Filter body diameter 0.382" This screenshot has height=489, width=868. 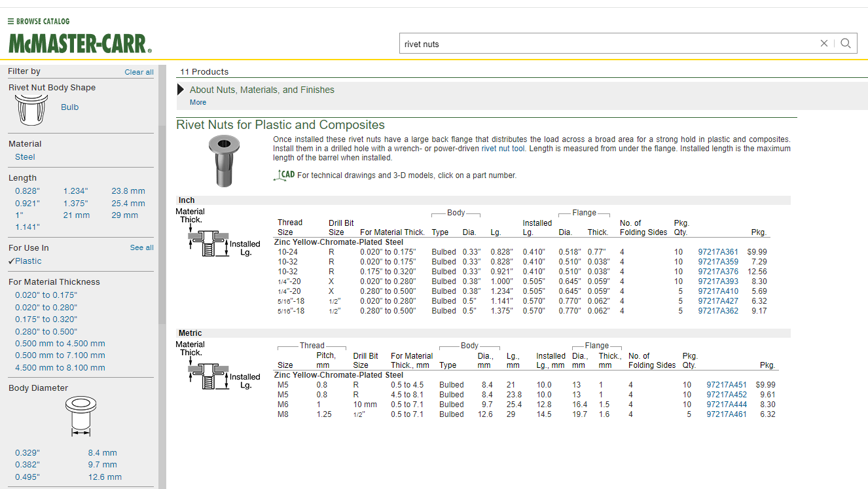click(27, 465)
